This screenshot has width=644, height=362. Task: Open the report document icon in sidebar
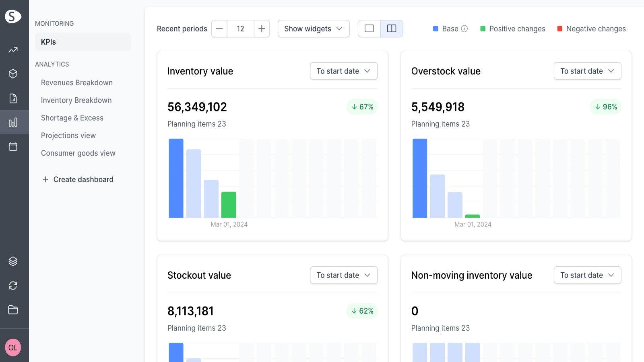(x=13, y=98)
